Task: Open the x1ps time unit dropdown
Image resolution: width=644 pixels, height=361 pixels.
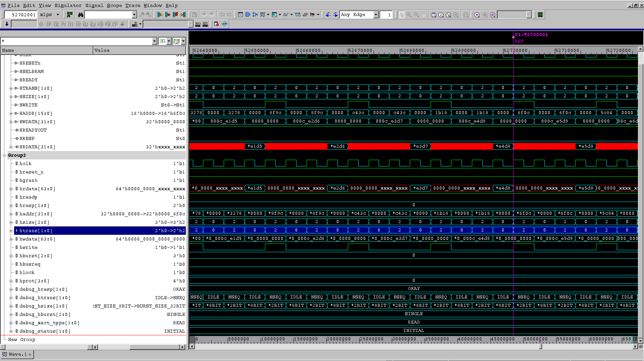Action: pyautogui.click(x=58, y=15)
